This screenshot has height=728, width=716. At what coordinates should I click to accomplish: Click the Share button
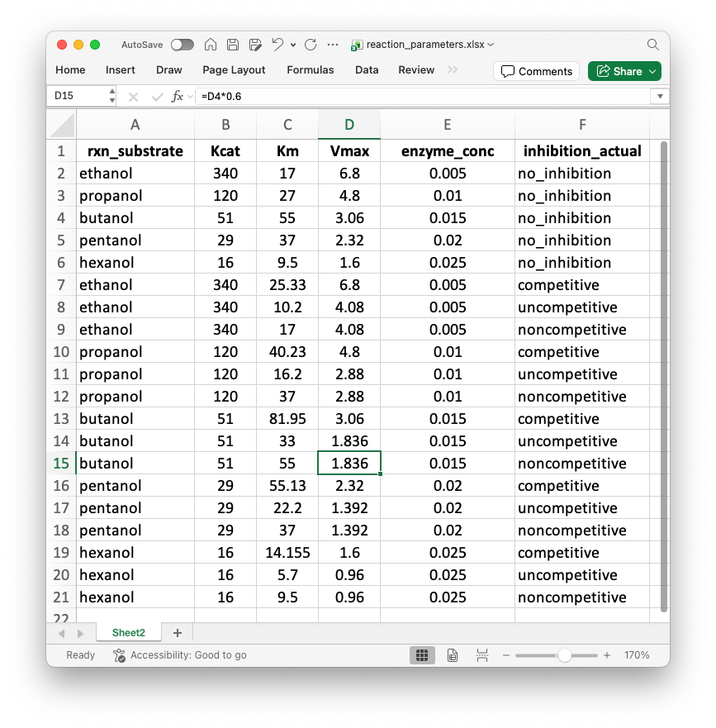pyautogui.click(x=624, y=71)
